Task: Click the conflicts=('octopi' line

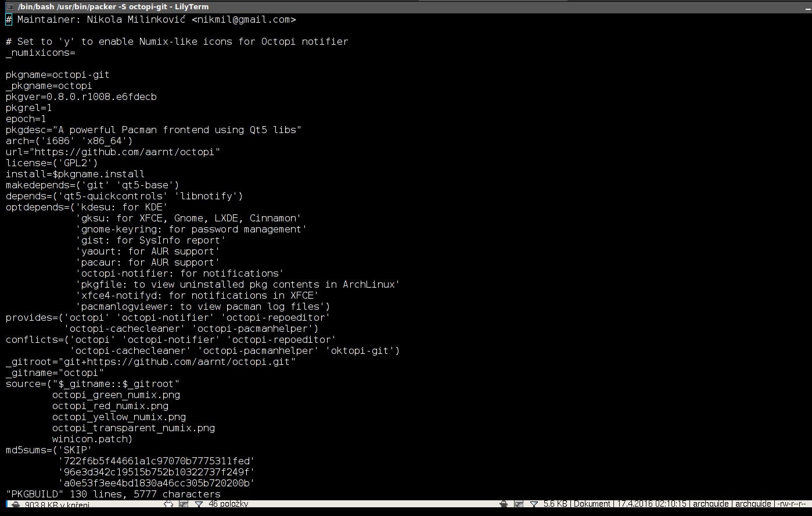Action: click(171, 339)
